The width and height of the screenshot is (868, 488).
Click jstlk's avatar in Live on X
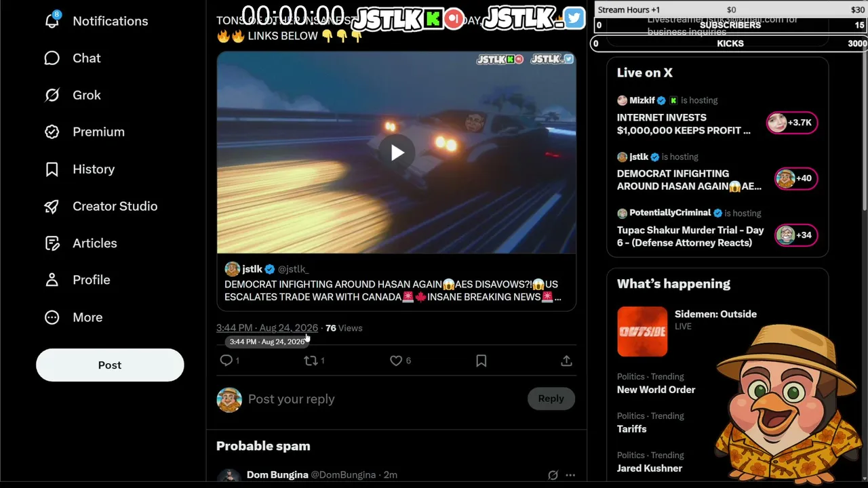click(622, 157)
